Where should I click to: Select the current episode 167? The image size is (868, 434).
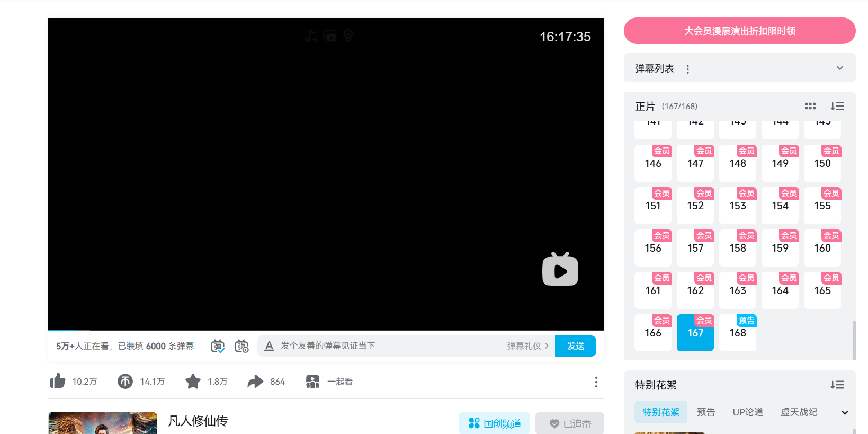(695, 333)
